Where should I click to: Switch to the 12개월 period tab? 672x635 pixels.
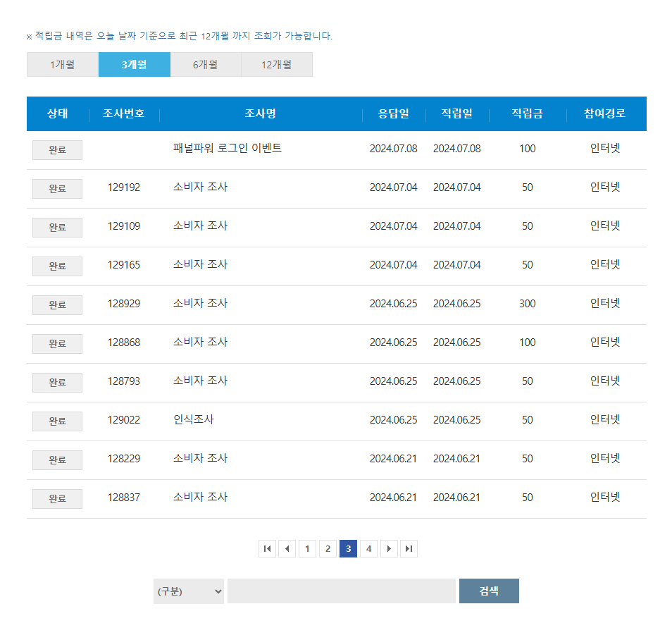click(277, 65)
